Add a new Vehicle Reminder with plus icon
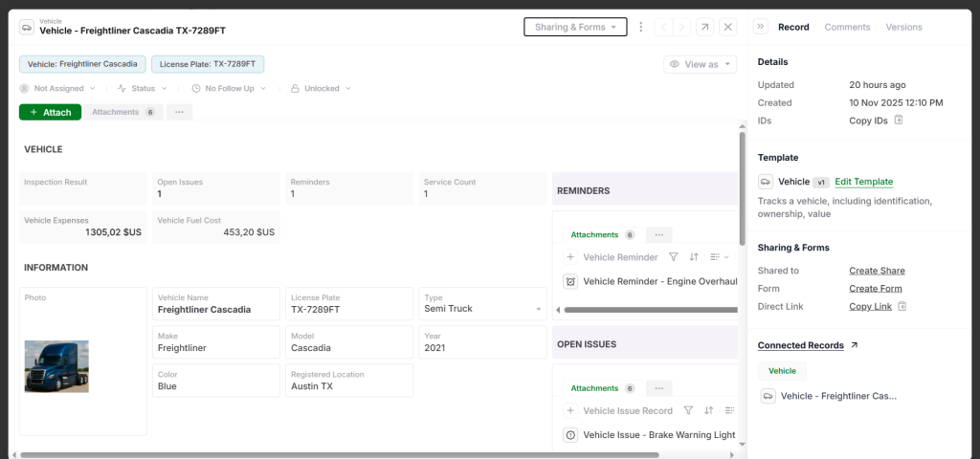Viewport: 980px width, 459px height. point(570,256)
